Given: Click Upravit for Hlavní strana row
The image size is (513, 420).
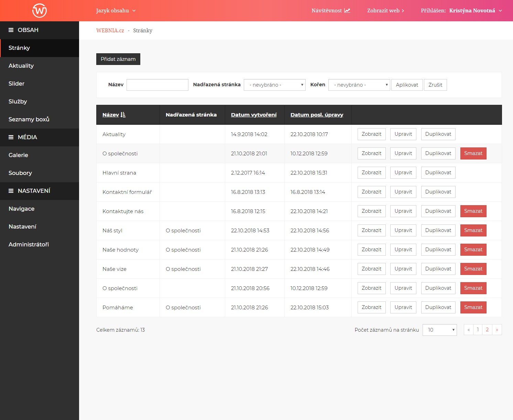Looking at the screenshot, I should tap(403, 173).
